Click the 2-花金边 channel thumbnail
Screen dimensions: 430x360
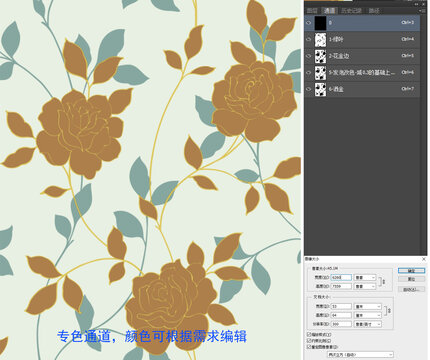point(320,56)
